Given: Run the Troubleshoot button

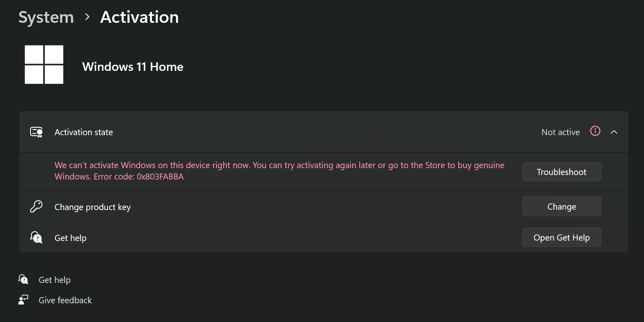Looking at the screenshot, I should [x=561, y=172].
